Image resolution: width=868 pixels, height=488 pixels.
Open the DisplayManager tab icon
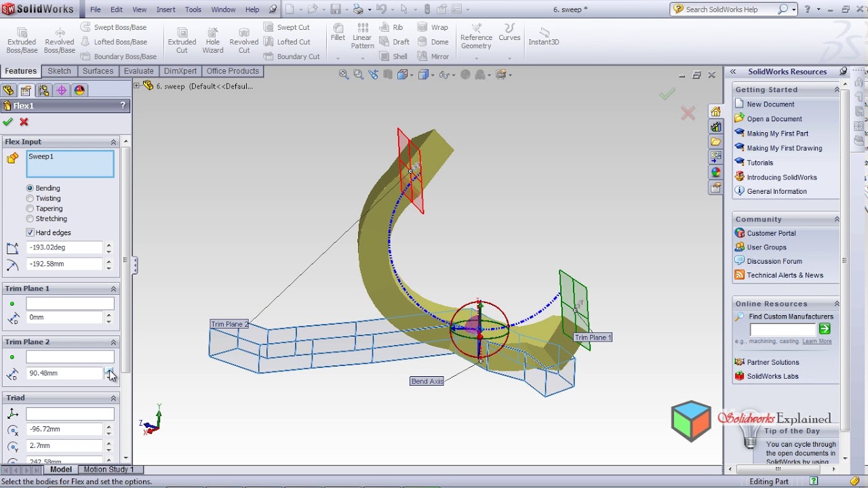coord(79,90)
